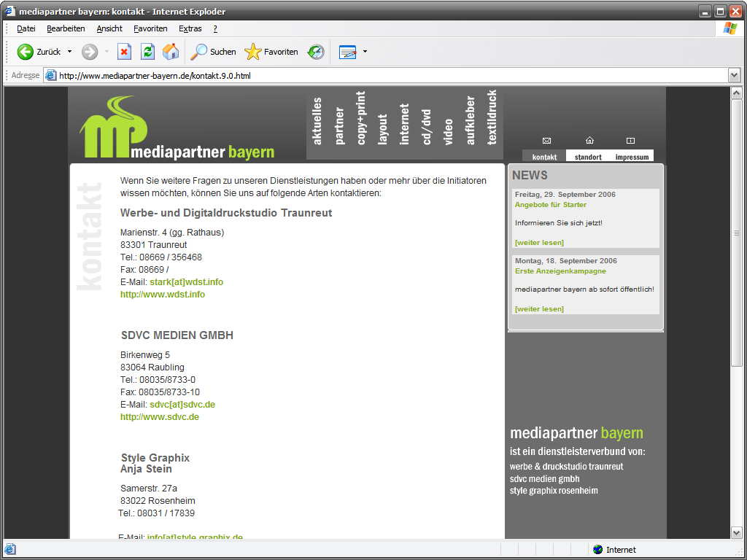Image resolution: width=747 pixels, height=560 pixels.
Task: Click weiter lesen under Erste Anzeigenkampagne
Action: coord(539,309)
